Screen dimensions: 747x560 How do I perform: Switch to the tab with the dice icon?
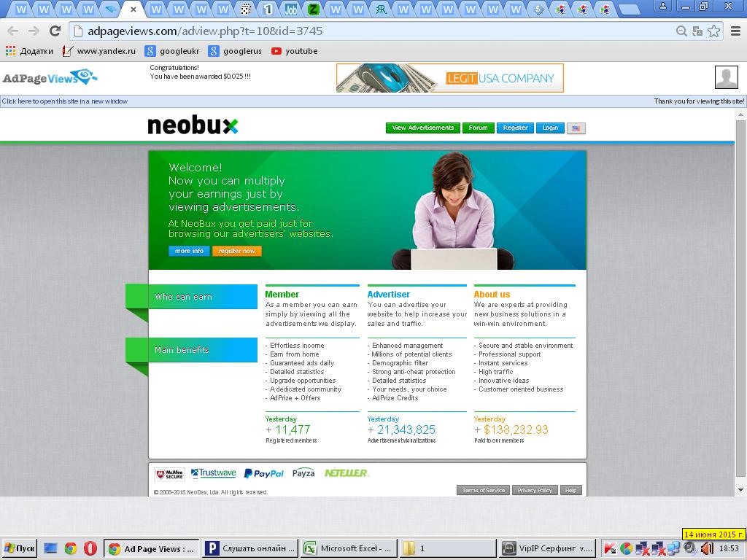pyautogui.click(x=245, y=9)
